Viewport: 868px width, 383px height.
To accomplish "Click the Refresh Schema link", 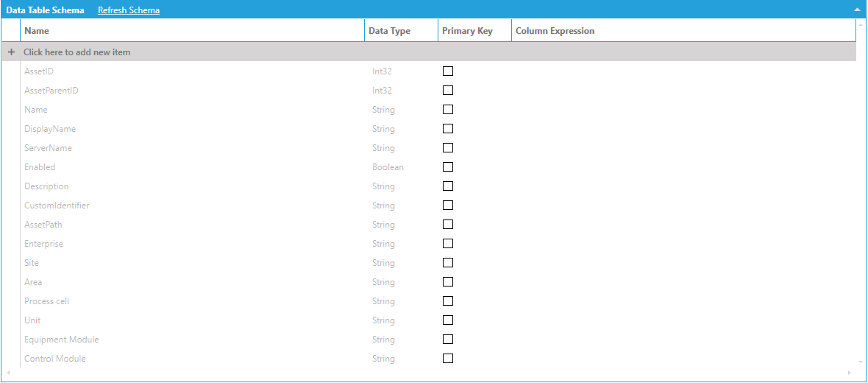I will (x=129, y=10).
